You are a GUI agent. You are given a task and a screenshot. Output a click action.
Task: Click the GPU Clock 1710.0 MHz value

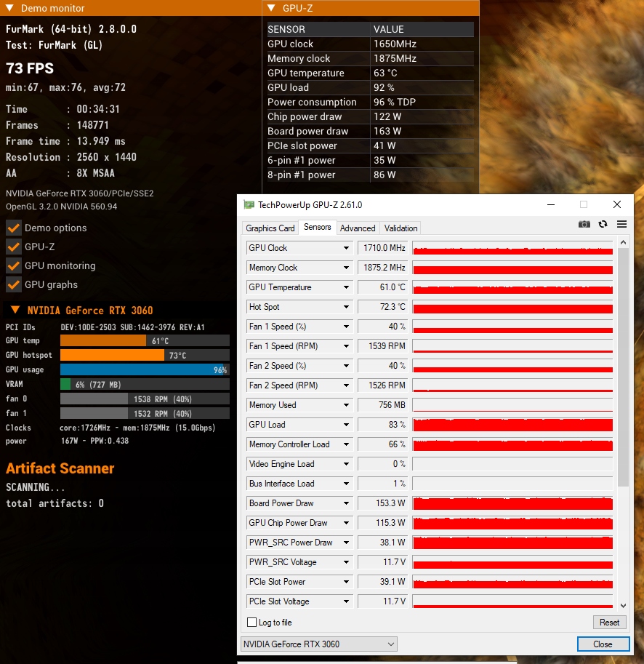[x=383, y=248]
